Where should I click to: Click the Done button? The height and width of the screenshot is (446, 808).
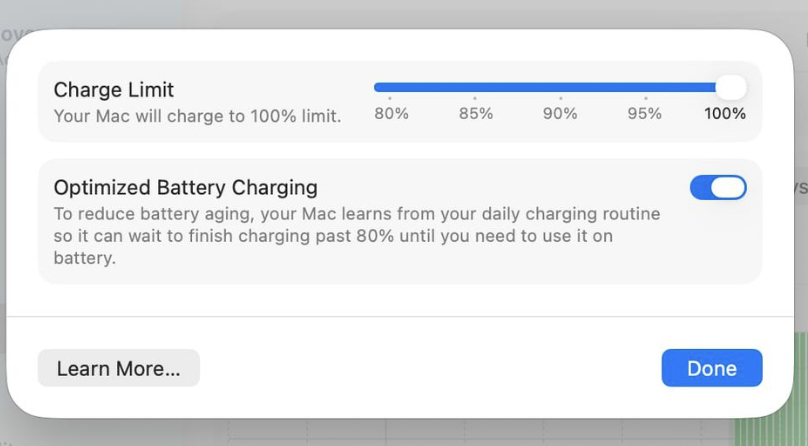click(x=711, y=368)
